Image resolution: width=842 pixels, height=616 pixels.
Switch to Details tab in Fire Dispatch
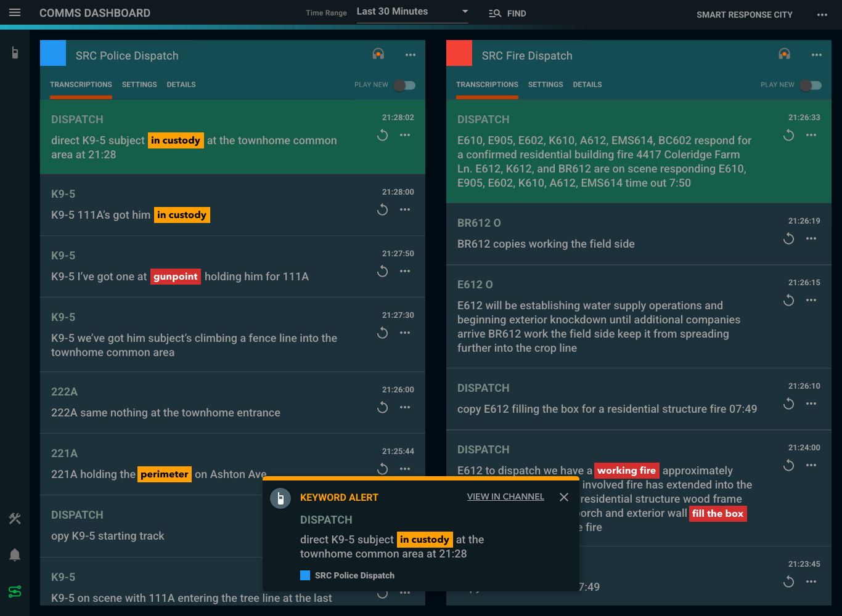click(587, 84)
